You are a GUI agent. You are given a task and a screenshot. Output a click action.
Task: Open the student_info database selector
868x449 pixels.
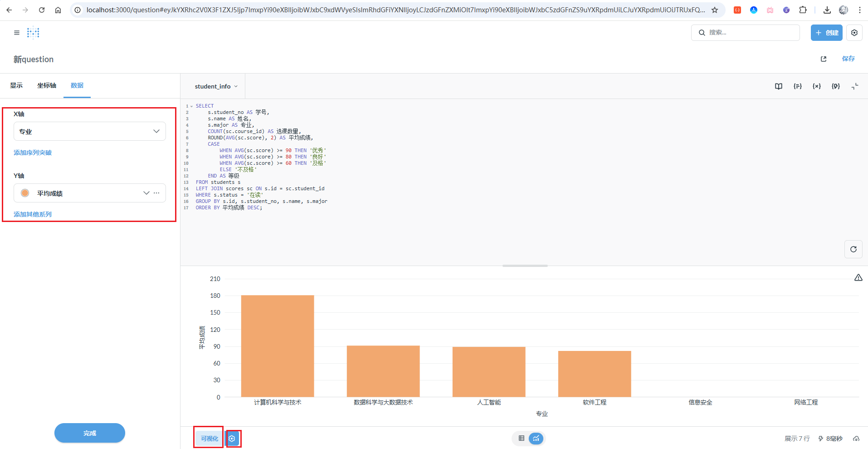click(x=216, y=86)
